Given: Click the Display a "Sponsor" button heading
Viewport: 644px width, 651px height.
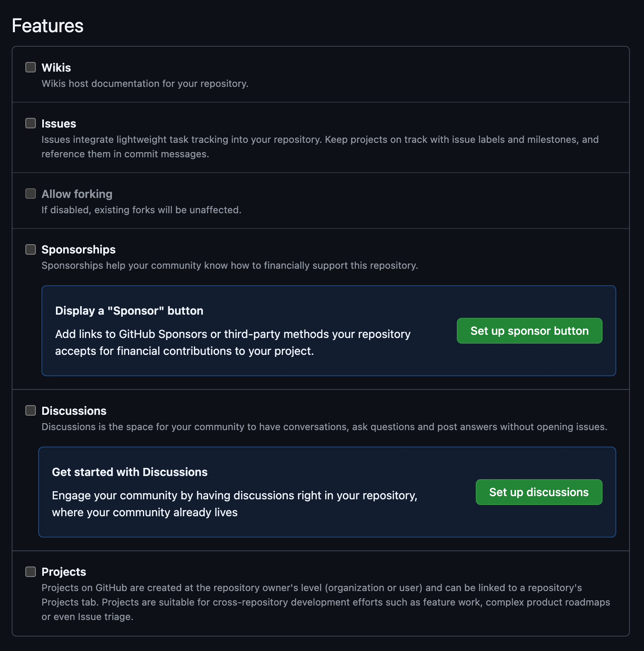Looking at the screenshot, I should (129, 311).
